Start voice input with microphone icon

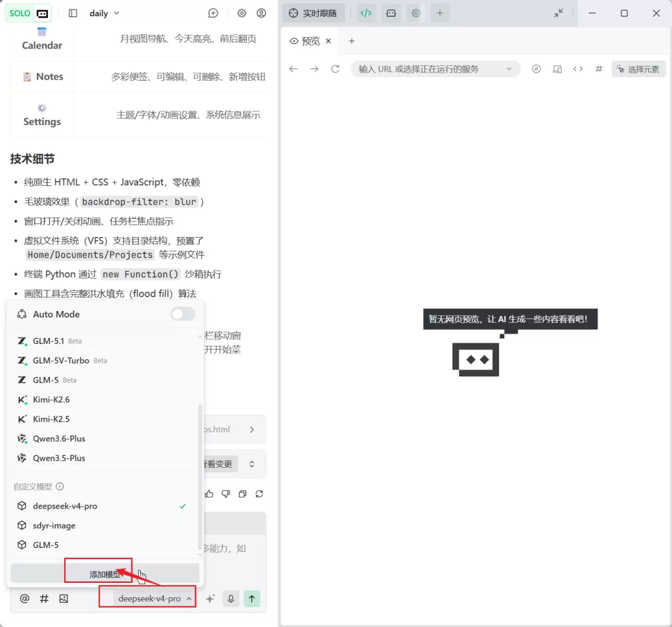[231, 599]
